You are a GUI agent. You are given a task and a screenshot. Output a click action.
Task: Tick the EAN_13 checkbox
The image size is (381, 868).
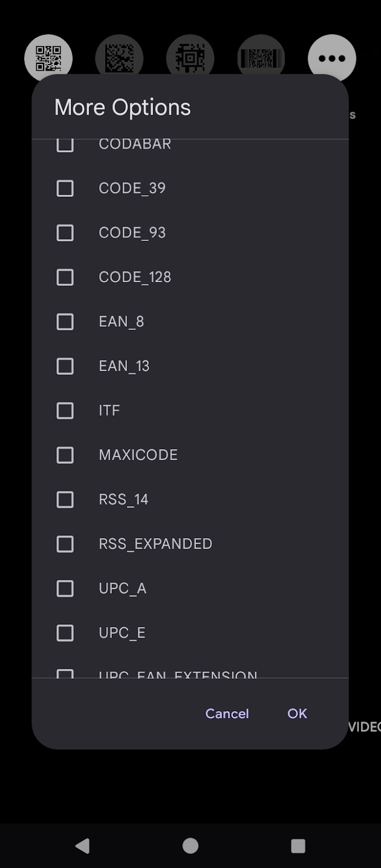(x=65, y=366)
